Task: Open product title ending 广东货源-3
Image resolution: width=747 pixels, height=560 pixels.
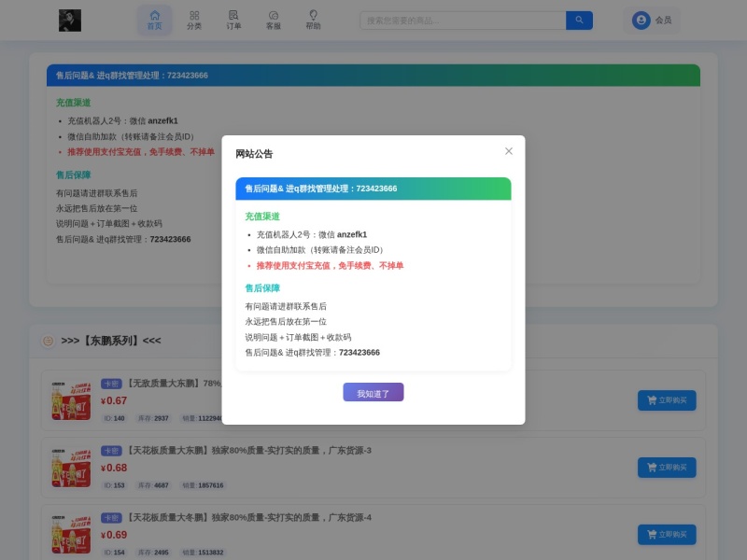Action: [248, 451]
